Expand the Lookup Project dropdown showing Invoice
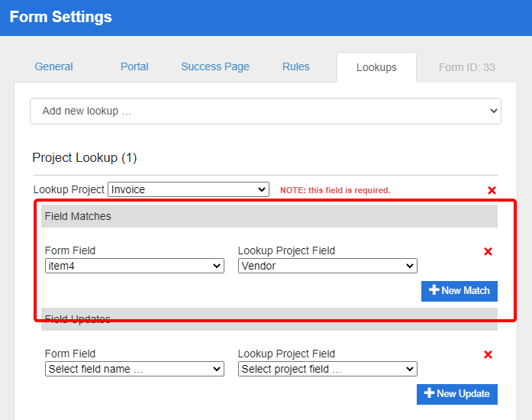 [189, 189]
